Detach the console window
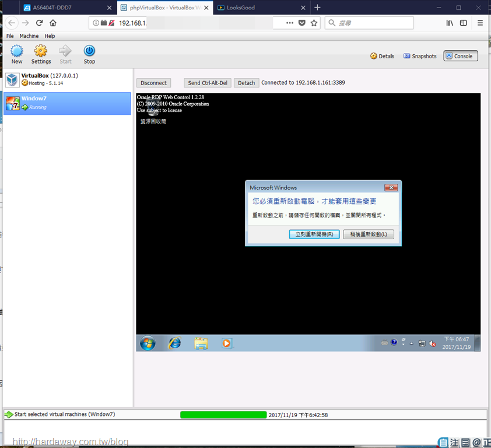 (247, 83)
